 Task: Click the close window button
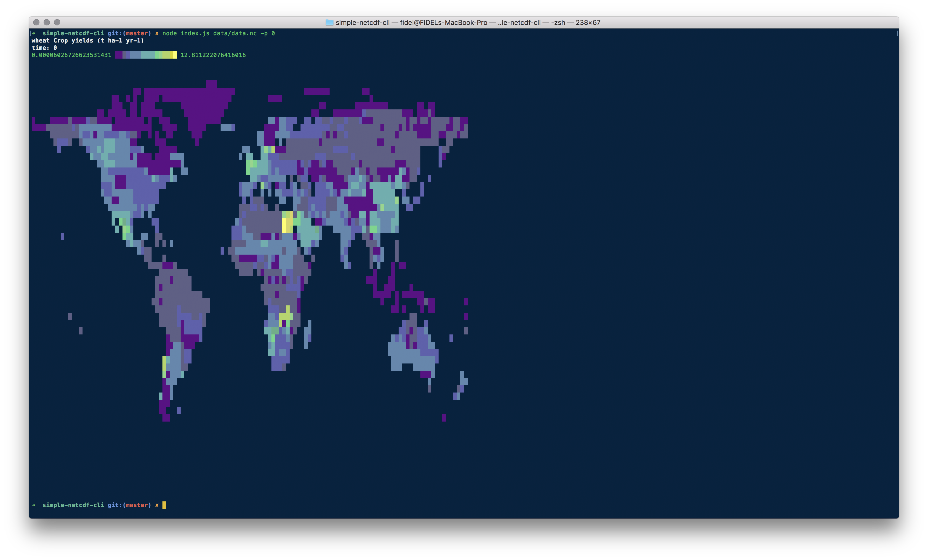pos(36,23)
